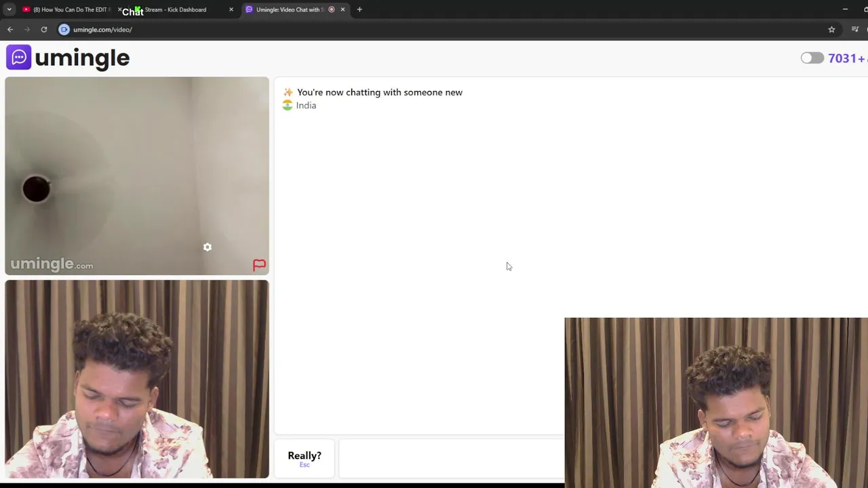Click your own webcam preview

click(x=137, y=380)
